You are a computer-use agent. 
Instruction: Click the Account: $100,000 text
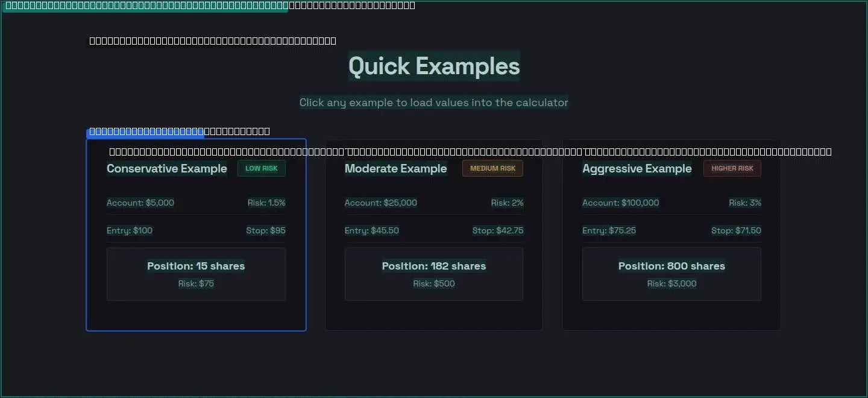[x=621, y=203]
